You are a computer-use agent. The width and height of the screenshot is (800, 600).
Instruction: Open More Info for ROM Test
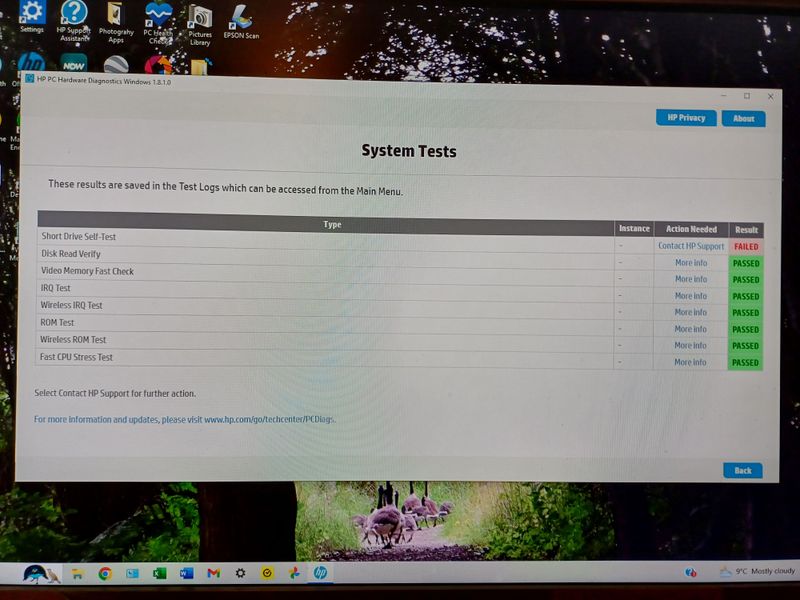pos(690,329)
